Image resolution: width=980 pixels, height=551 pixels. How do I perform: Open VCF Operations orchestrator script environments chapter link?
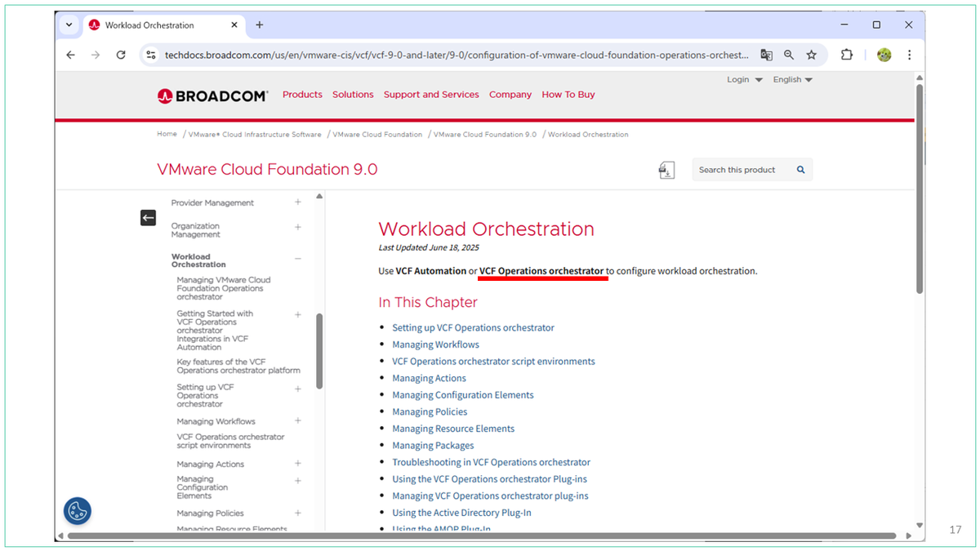point(493,361)
